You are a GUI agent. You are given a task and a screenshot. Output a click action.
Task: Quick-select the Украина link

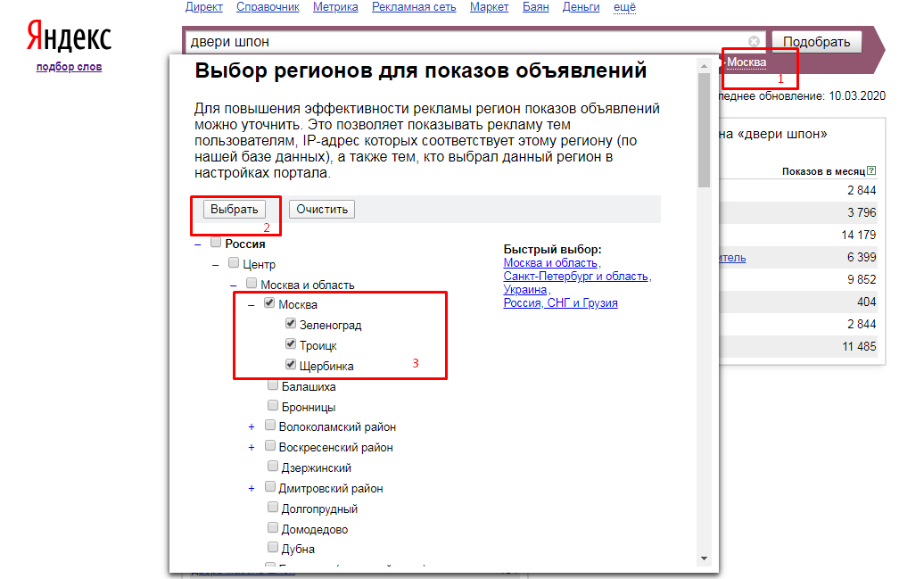[525, 289]
